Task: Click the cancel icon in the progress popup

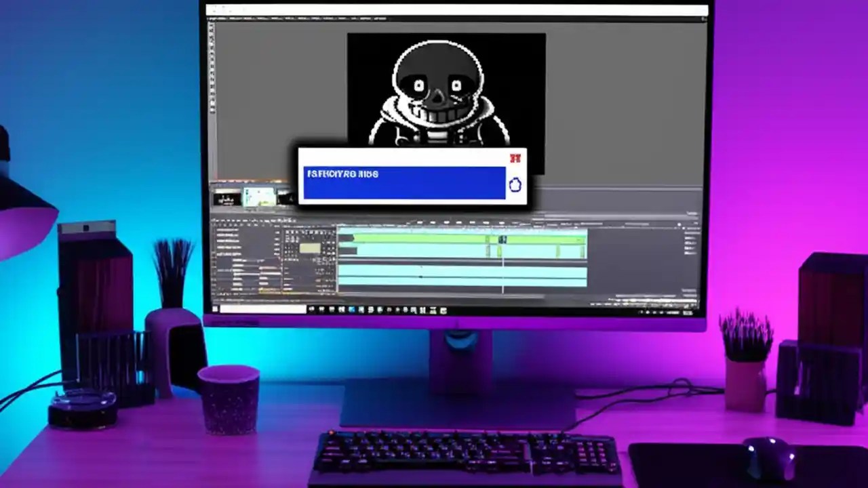Action: click(514, 184)
